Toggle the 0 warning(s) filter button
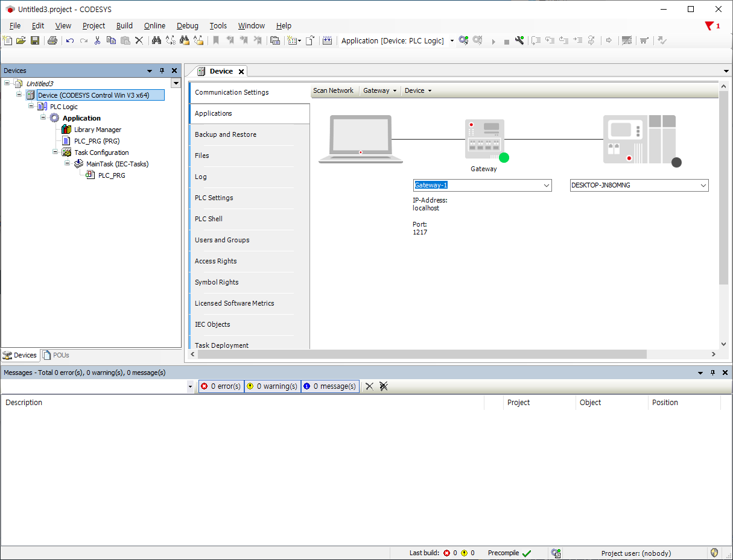 [272, 386]
